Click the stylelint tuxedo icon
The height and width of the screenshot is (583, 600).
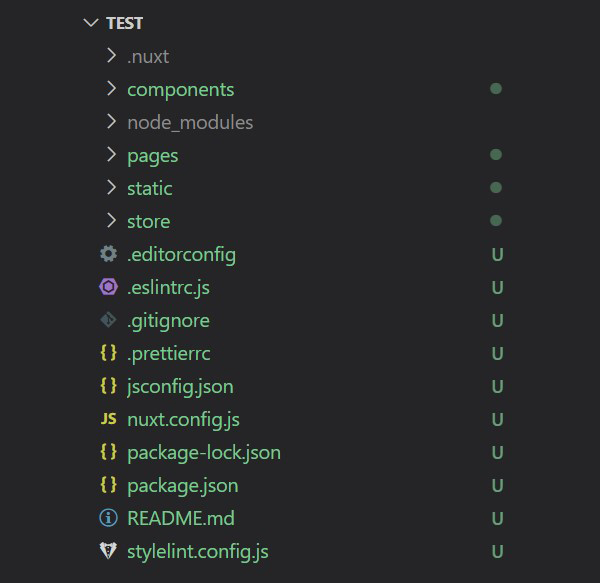pyautogui.click(x=108, y=551)
